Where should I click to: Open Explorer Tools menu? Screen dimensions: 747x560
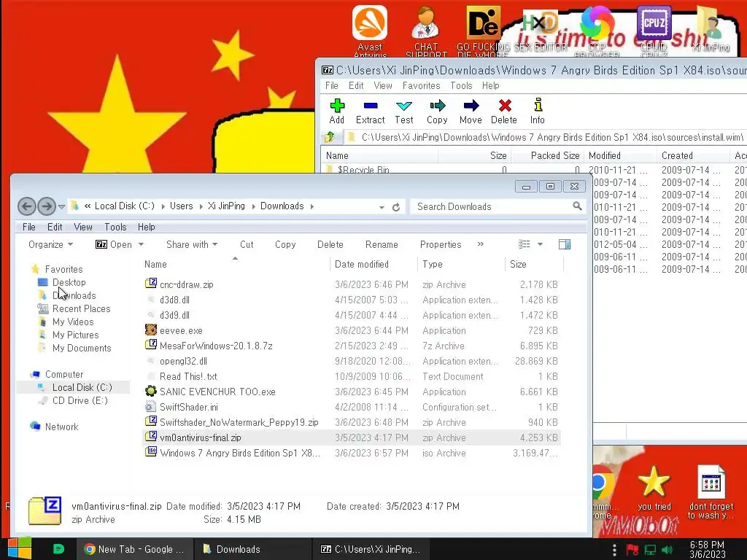pos(115,227)
